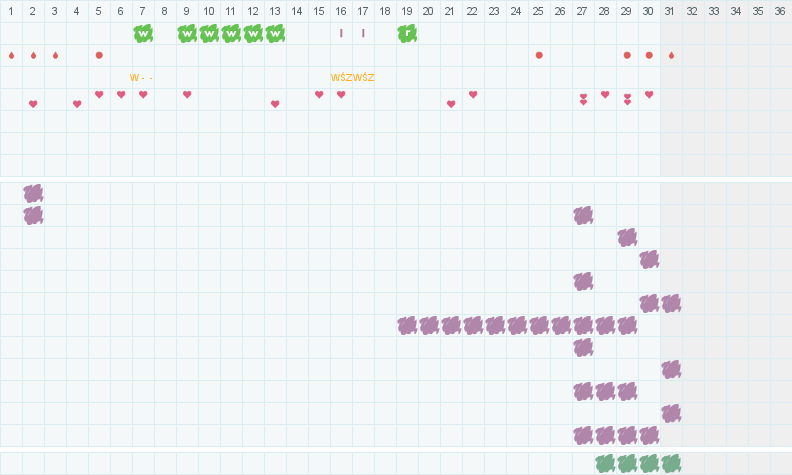Select the heart icon on day 9
This screenshot has height=475, width=792.
pyautogui.click(x=187, y=95)
